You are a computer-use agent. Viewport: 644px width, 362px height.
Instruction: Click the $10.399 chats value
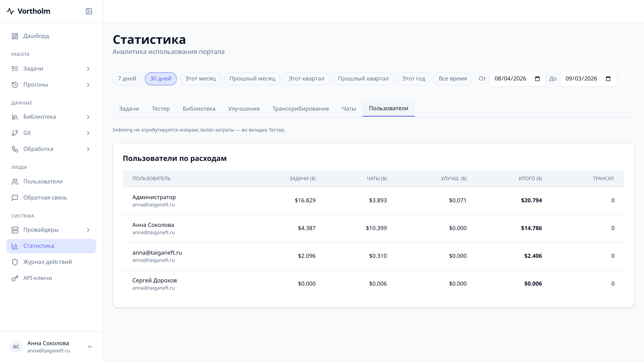pyautogui.click(x=376, y=228)
